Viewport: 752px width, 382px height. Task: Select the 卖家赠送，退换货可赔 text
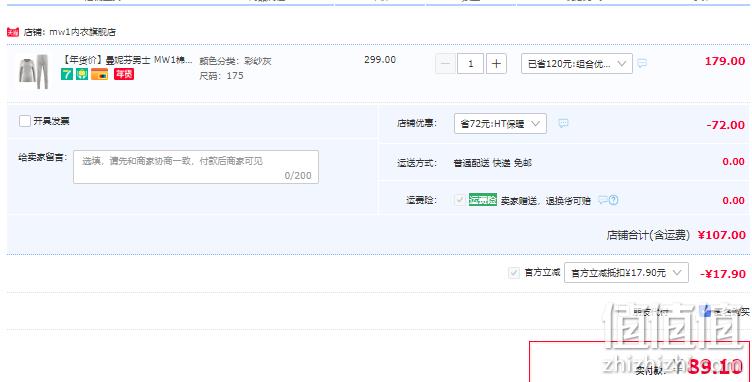pyautogui.click(x=546, y=201)
